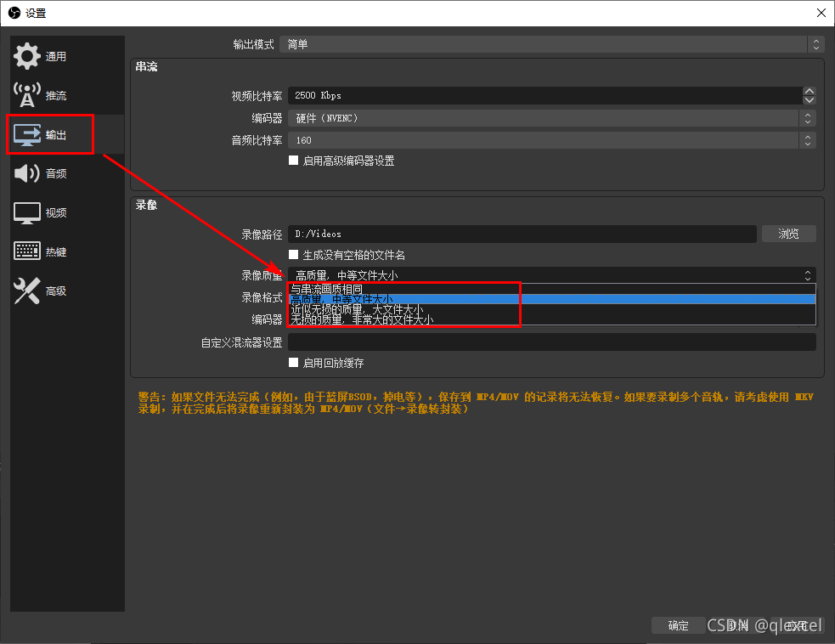The width and height of the screenshot is (835, 644).
Task: Click the 自定义混流器设置 input field
Action: coord(551,342)
